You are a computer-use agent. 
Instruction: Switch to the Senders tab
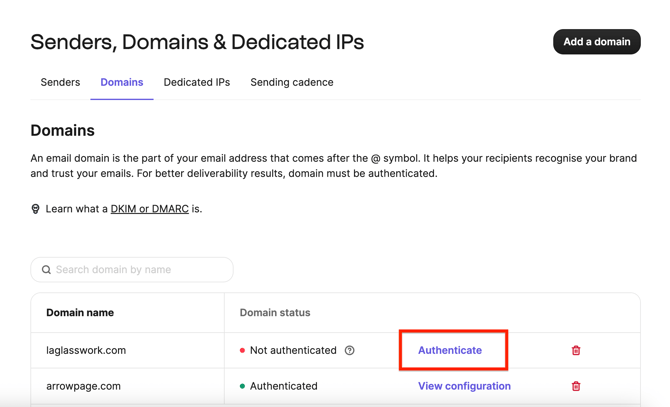click(60, 82)
